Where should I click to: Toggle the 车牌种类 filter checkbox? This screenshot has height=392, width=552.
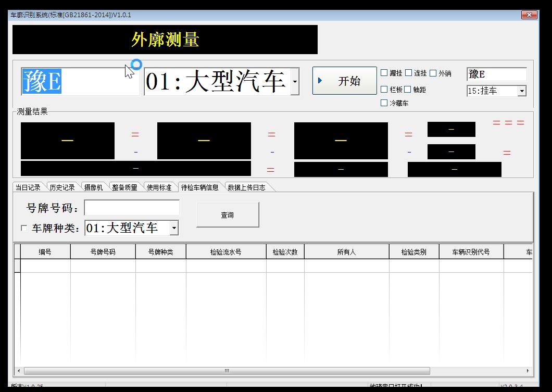click(24, 228)
